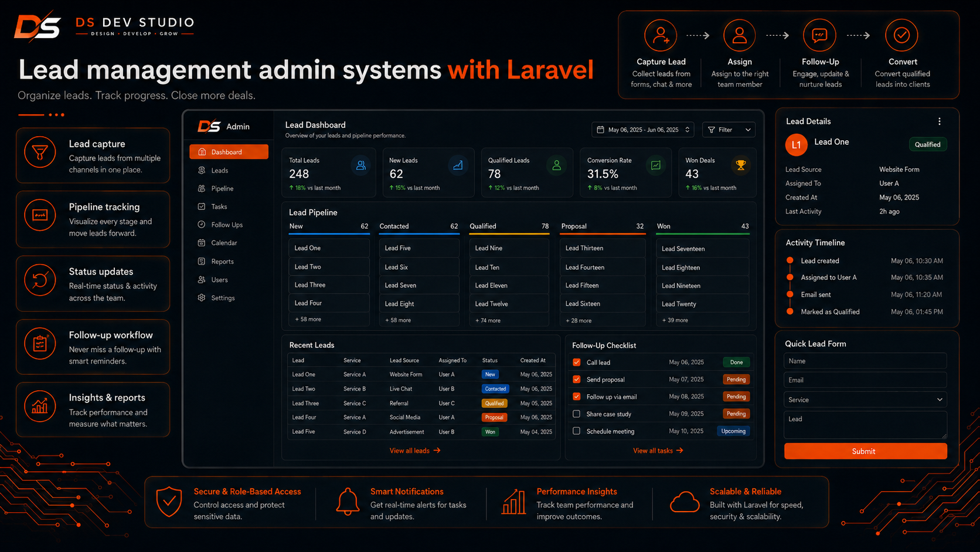
Task: Click the Submit button
Action: (x=865, y=451)
